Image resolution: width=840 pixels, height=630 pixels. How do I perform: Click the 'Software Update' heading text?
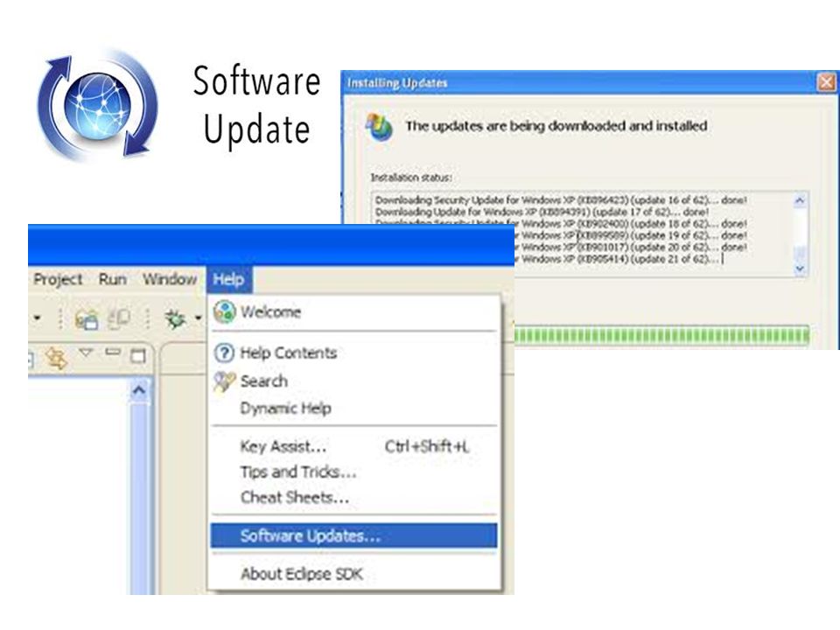click(256, 105)
